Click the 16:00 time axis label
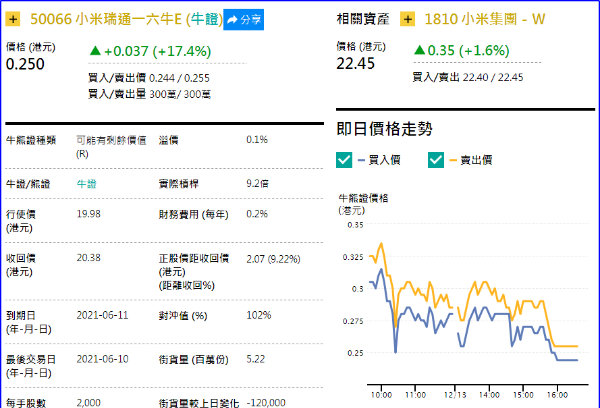Viewport: 600px width, 408px height. (x=557, y=395)
